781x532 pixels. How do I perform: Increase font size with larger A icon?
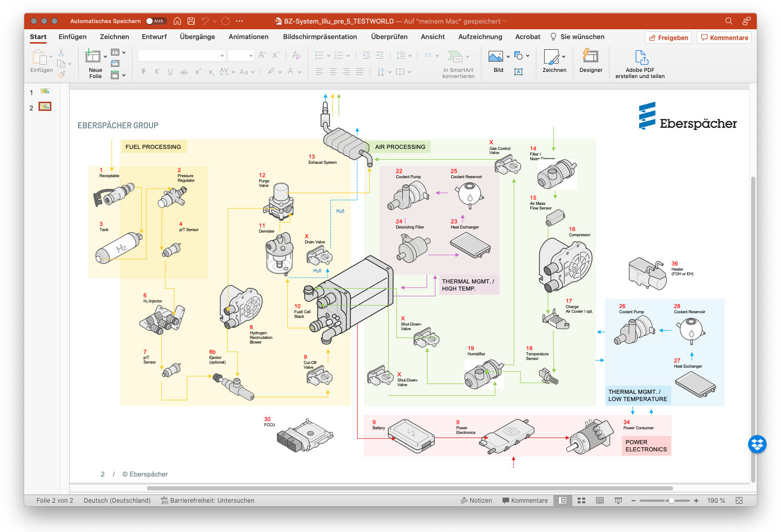262,55
